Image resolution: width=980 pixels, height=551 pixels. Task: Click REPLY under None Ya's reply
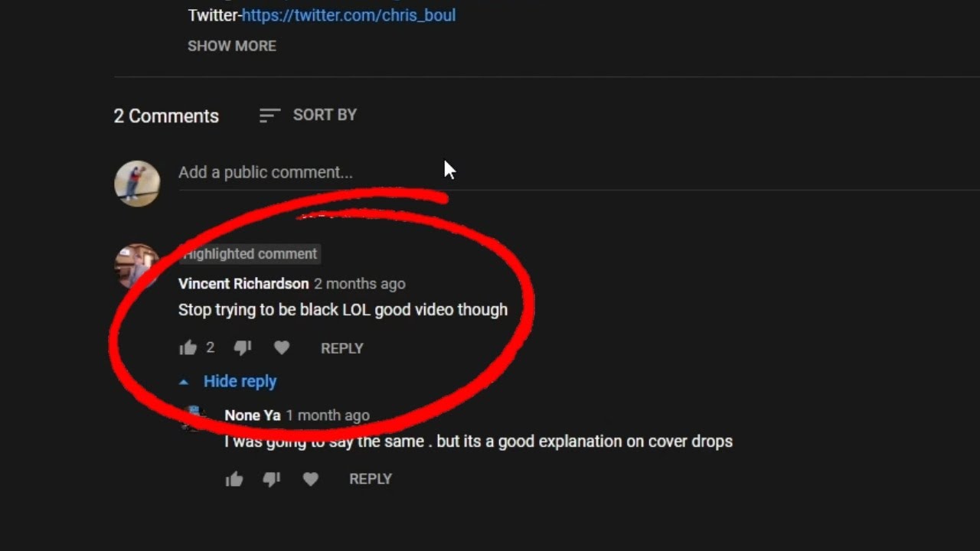[371, 479]
